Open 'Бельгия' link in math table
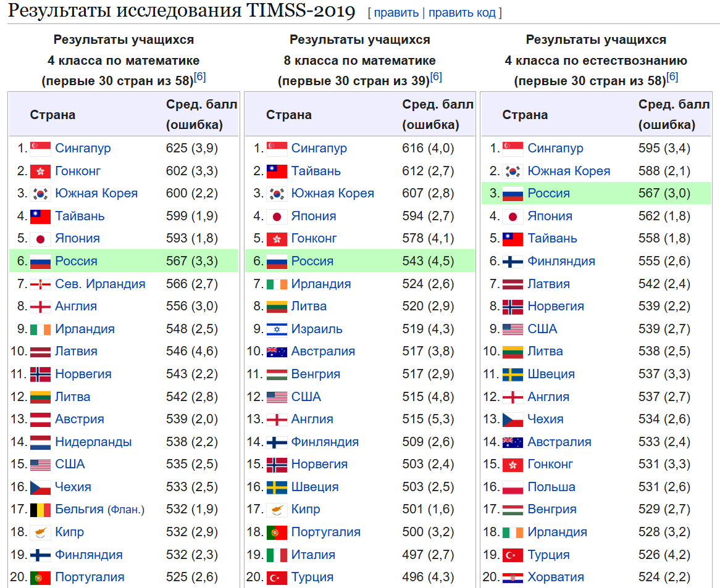 coord(80,509)
